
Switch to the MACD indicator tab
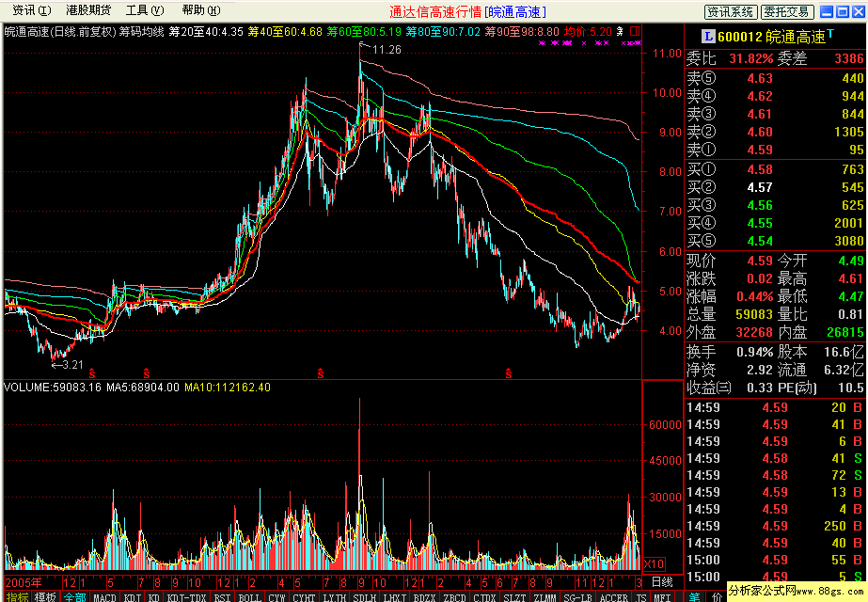click(x=104, y=597)
